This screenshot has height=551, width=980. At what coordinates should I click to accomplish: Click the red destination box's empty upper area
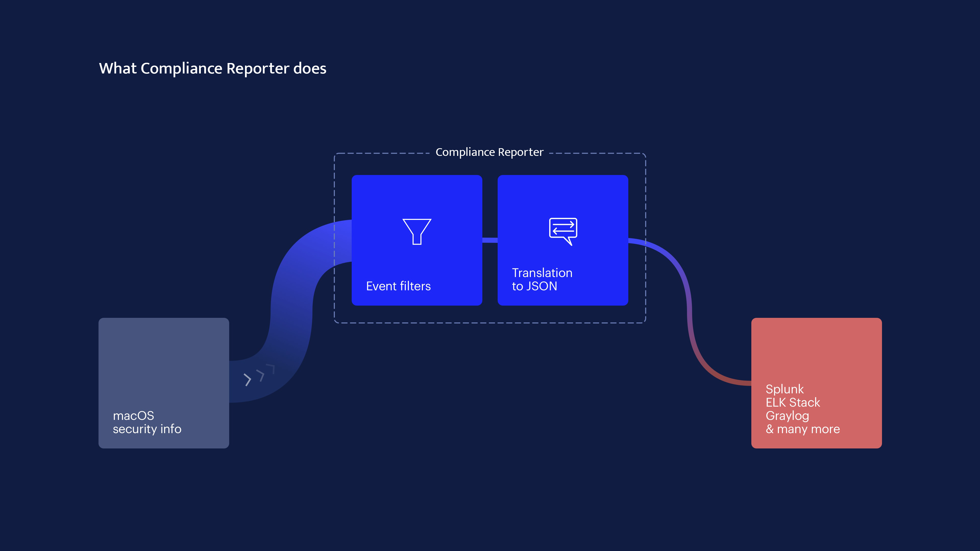[816, 348]
